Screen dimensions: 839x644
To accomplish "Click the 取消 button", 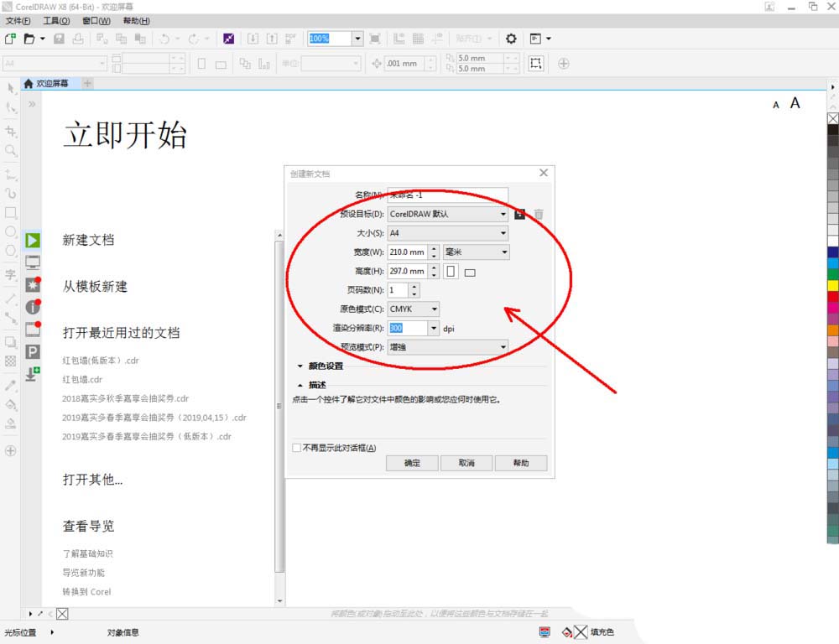I will [466, 463].
